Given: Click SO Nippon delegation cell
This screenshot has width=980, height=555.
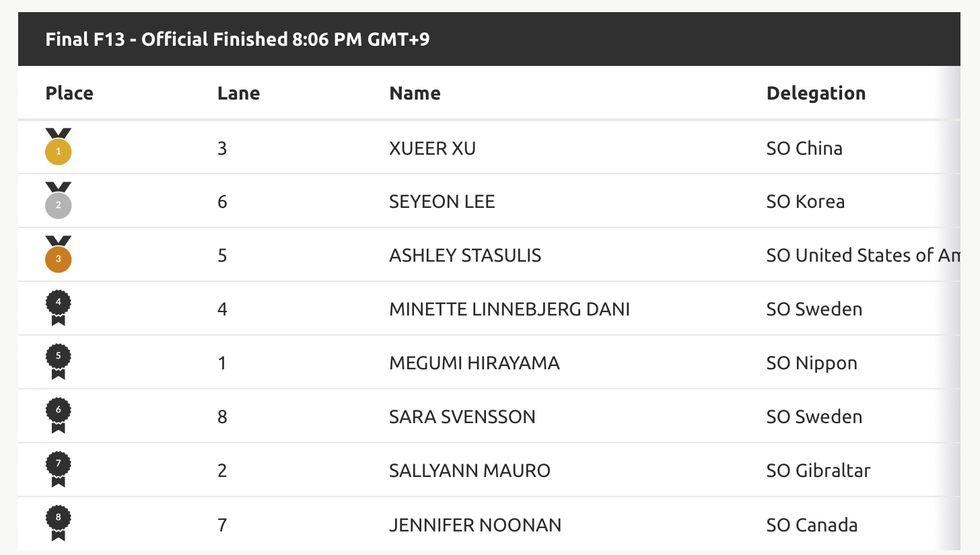Looking at the screenshot, I should pyautogui.click(x=812, y=363).
